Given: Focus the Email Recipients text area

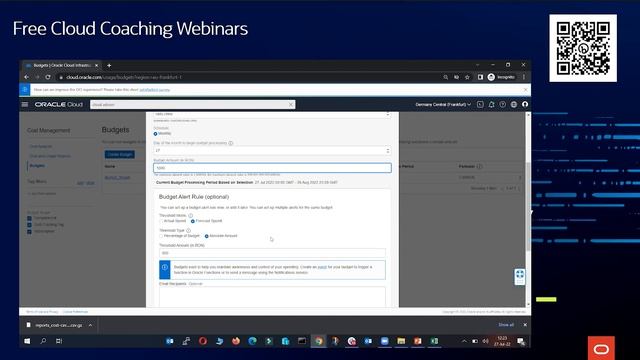Looking at the screenshot, I should (272, 297).
